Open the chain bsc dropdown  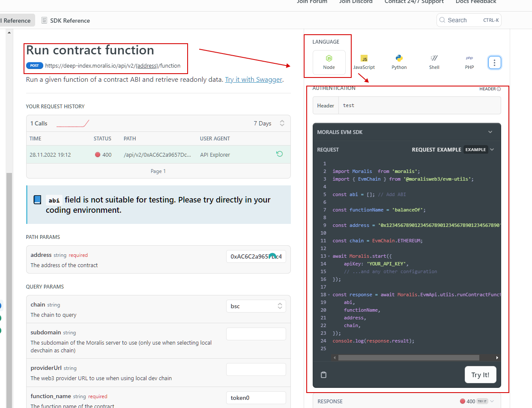click(x=256, y=306)
